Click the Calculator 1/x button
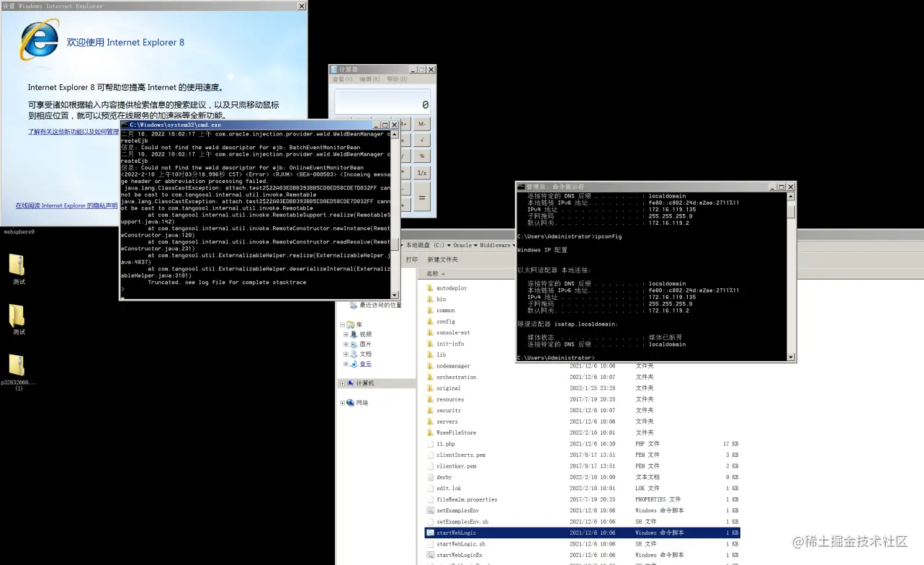Screen dimensions: 924x565 [422, 173]
